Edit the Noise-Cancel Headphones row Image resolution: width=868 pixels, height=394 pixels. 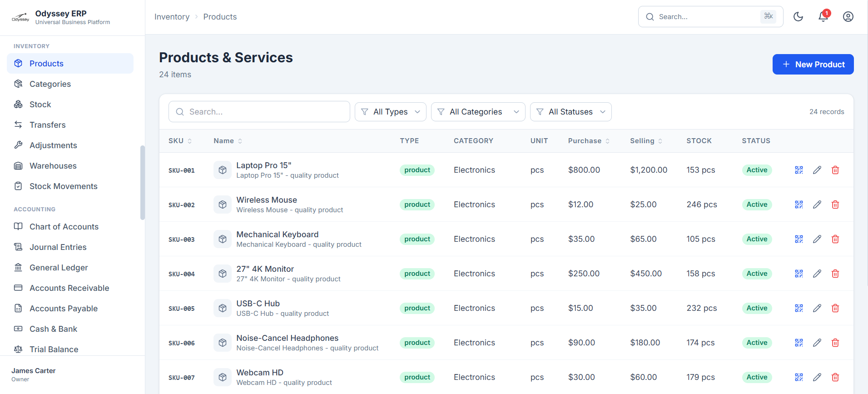(817, 343)
